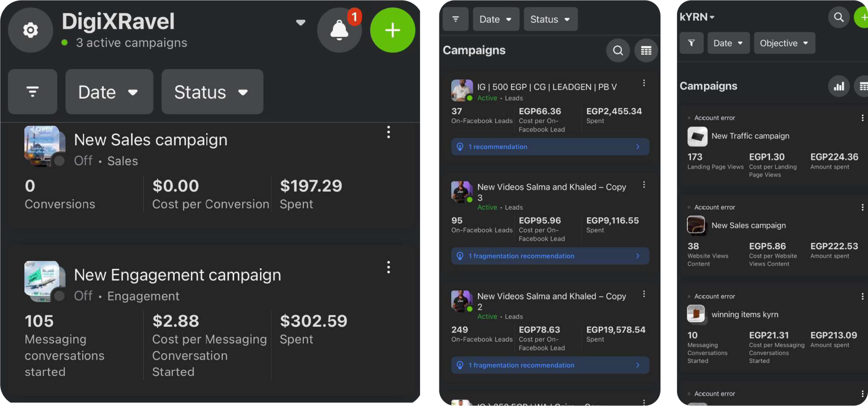Open notifications bell with badge
Screen dimensions: 868x406
[339, 30]
